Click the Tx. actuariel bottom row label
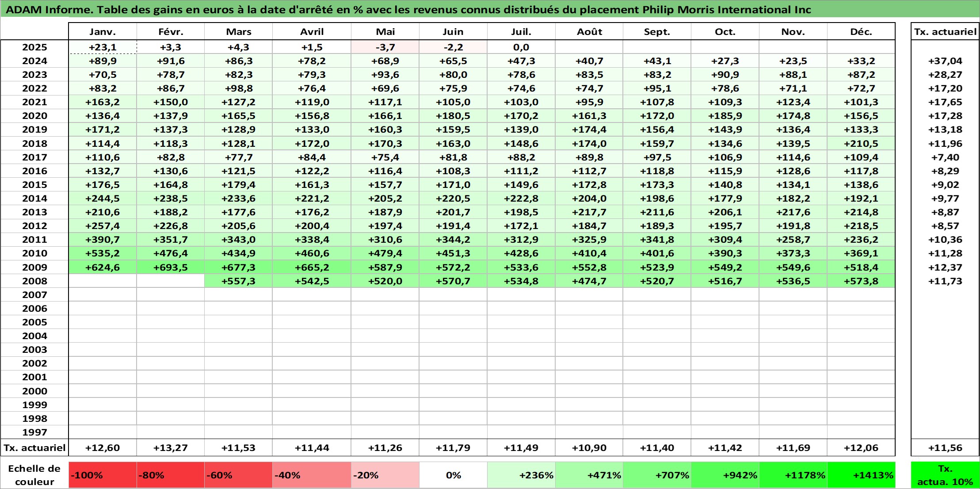This screenshot has height=489, width=980. [34, 447]
